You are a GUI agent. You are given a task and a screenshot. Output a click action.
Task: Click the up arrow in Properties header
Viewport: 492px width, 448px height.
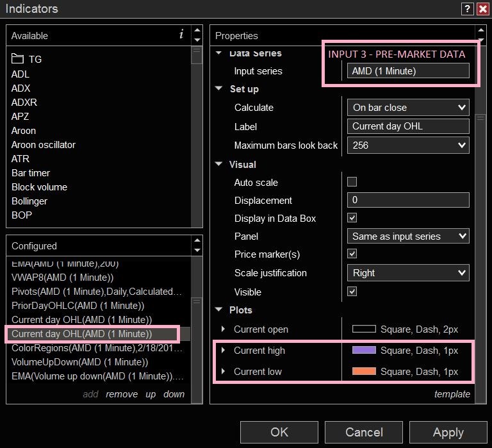pyautogui.click(x=480, y=30)
